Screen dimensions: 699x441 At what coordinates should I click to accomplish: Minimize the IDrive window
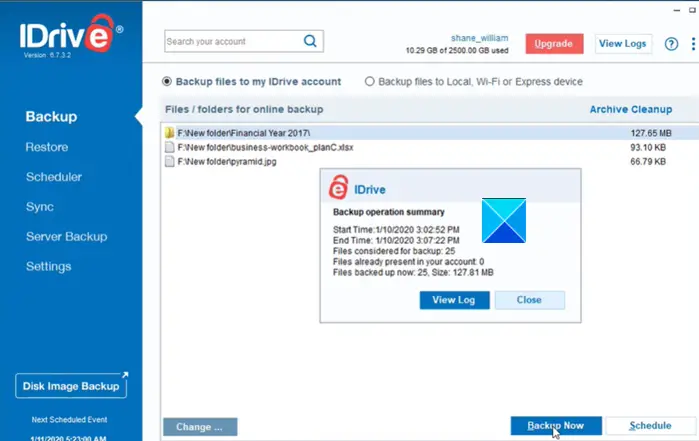[677, 10]
